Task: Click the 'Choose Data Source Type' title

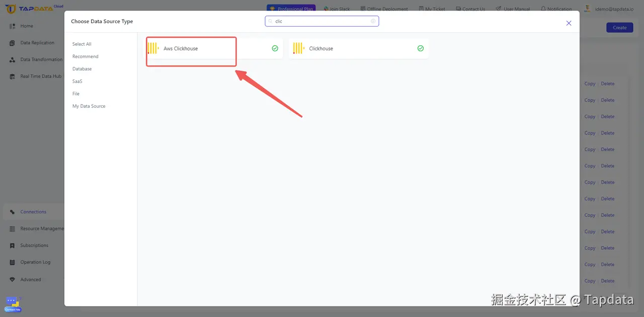Action: [x=102, y=22]
